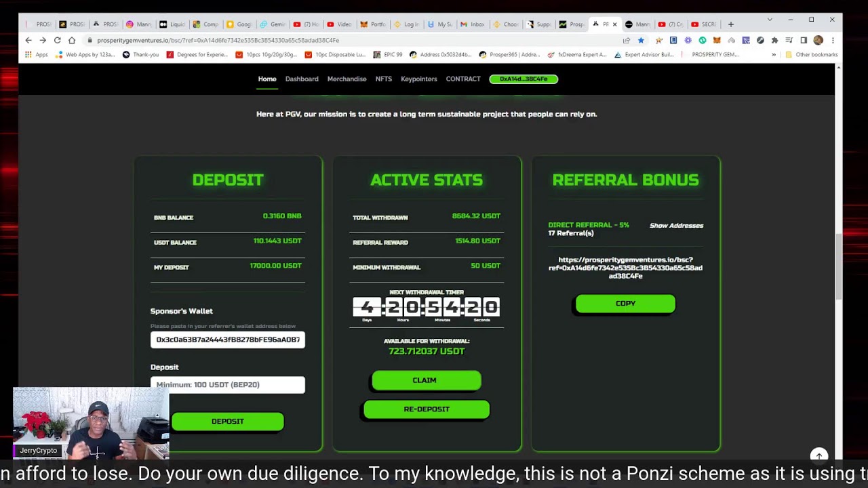
Task: Open the browser home page icon
Action: pyautogui.click(x=72, y=40)
